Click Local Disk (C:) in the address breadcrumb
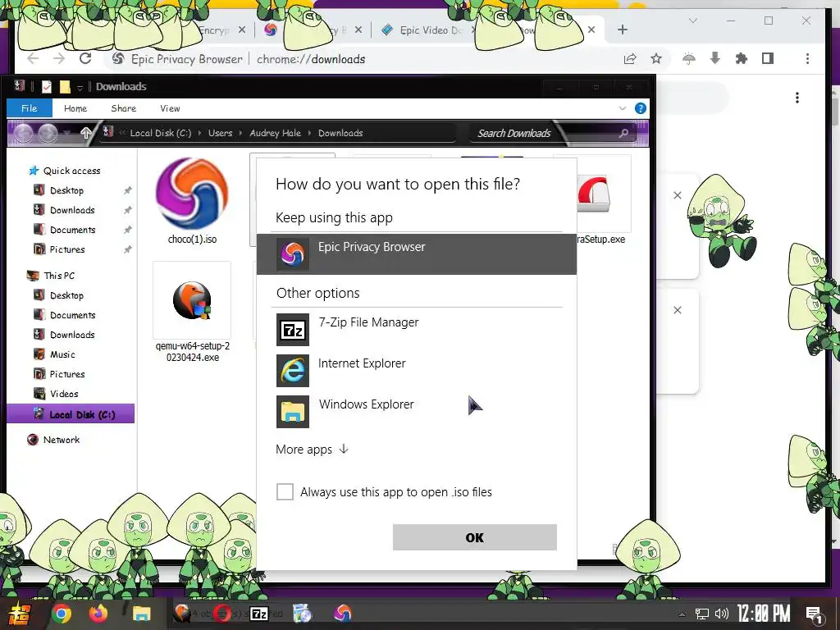This screenshot has height=630, width=840. 161,133
